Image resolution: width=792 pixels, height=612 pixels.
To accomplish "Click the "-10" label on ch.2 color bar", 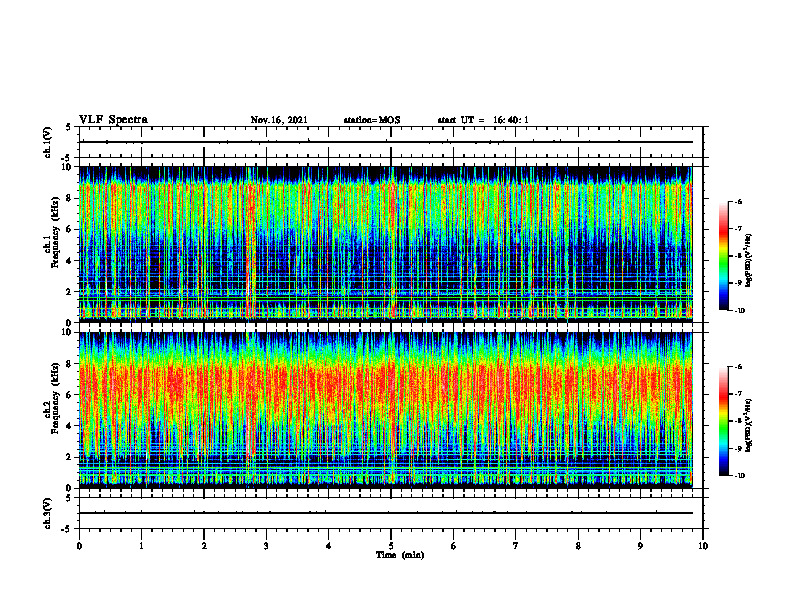I will 739,475.
